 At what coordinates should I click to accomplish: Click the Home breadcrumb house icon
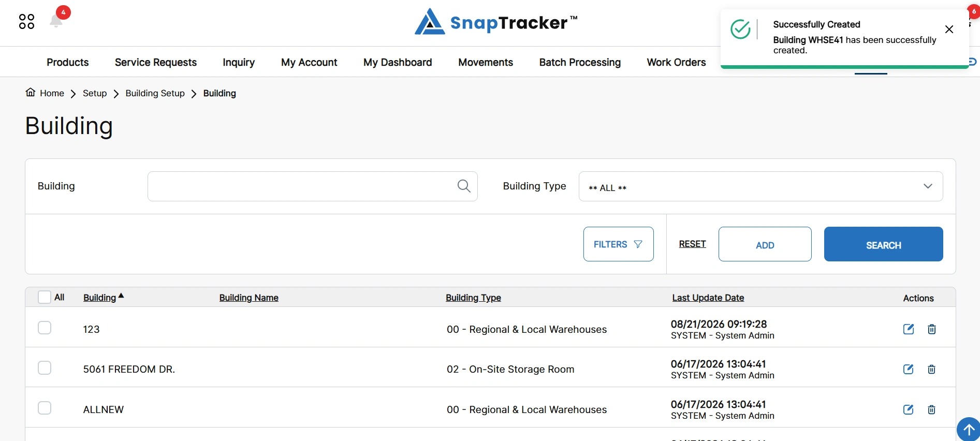tap(31, 92)
